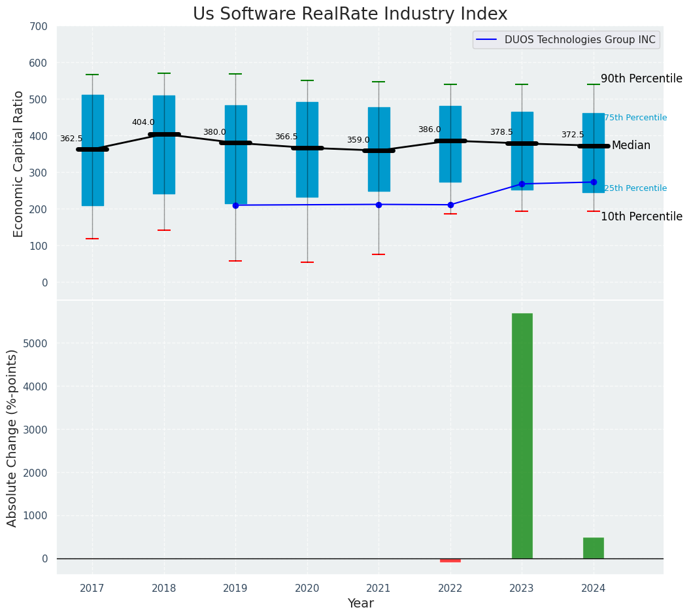Click the 90th Percentile annotation
The width and height of the screenshot is (689, 616).
(641, 78)
